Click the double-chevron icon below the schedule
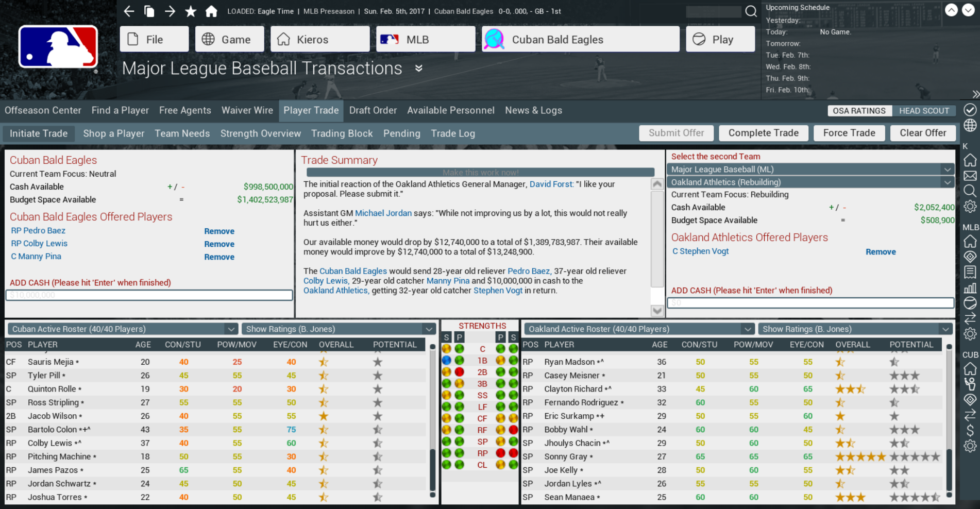Image resolution: width=980 pixels, height=509 pixels. coord(976,94)
